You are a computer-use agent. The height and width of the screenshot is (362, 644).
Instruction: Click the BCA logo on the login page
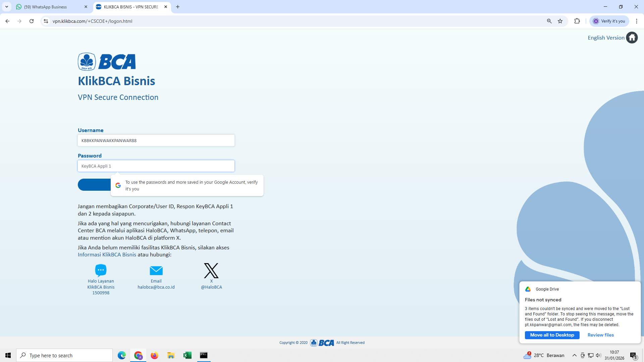tap(106, 61)
